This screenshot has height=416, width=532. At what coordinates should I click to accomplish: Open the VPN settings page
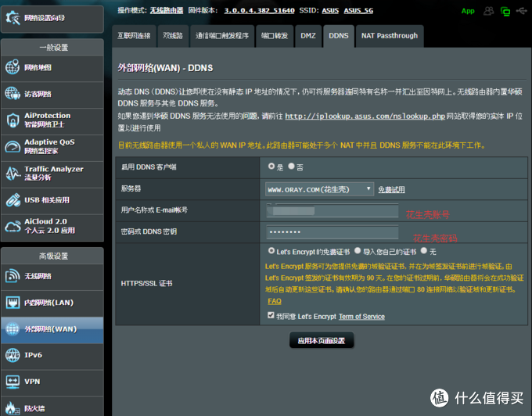tap(52, 382)
